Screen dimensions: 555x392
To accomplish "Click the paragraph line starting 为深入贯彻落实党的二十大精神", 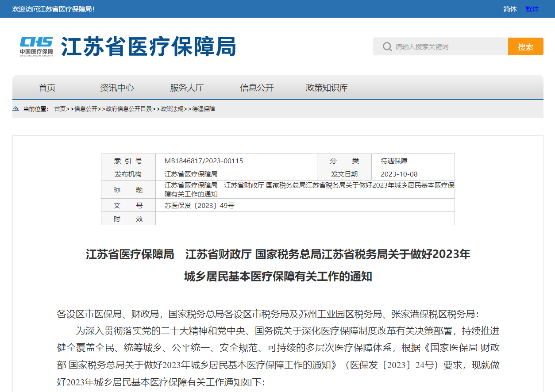I will [x=288, y=331].
